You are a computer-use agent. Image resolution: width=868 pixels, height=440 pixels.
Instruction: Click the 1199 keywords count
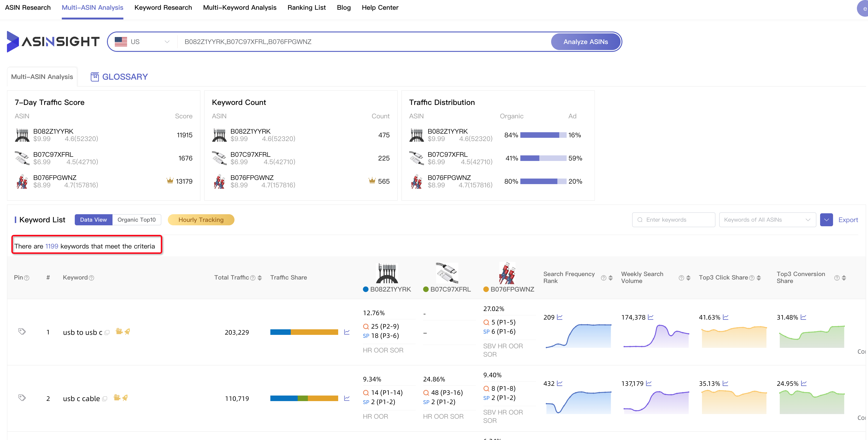[x=52, y=246]
